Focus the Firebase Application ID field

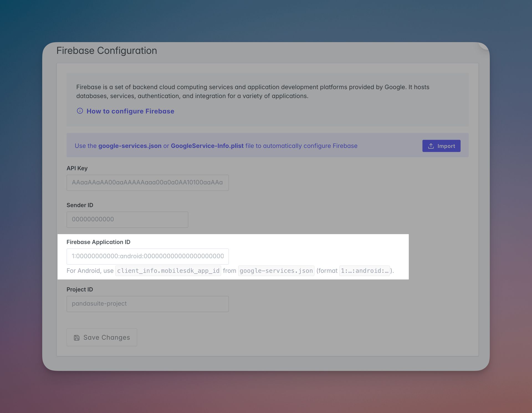147,256
